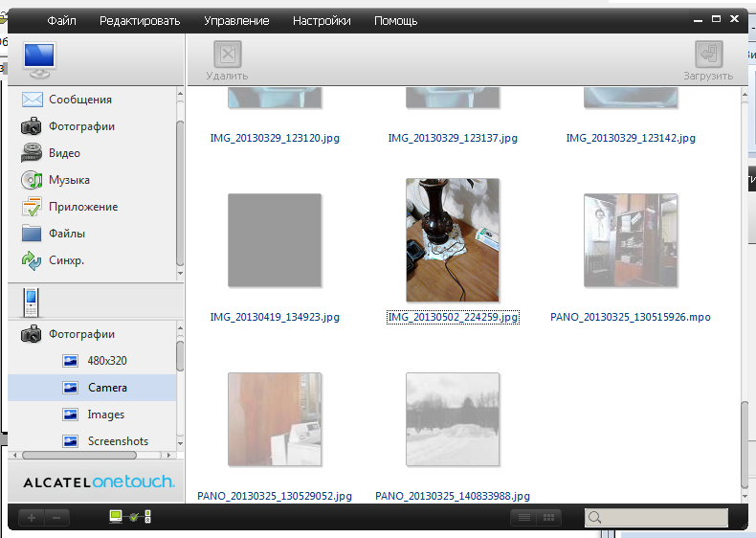Image resolution: width=756 pixels, height=538 pixels.
Task: Click the Сообщения label in sidebar
Action: point(80,100)
